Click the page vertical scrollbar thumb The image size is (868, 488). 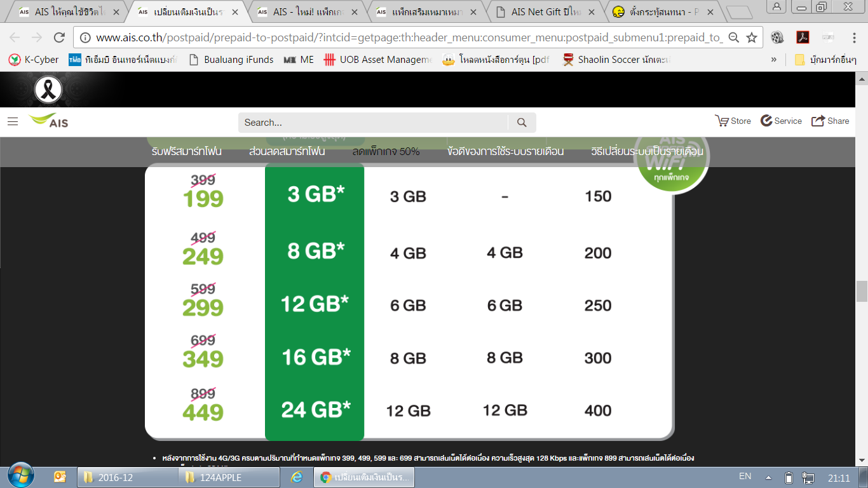click(x=862, y=292)
